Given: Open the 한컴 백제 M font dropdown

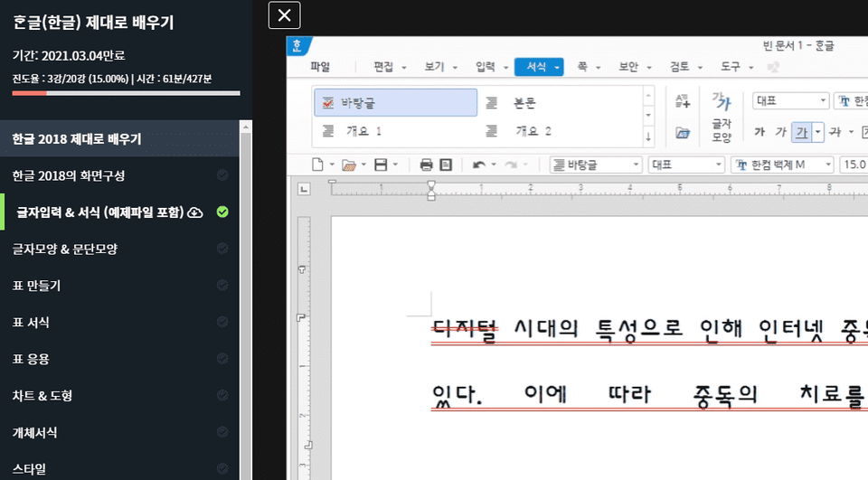Looking at the screenshot, I should (828, 165).
